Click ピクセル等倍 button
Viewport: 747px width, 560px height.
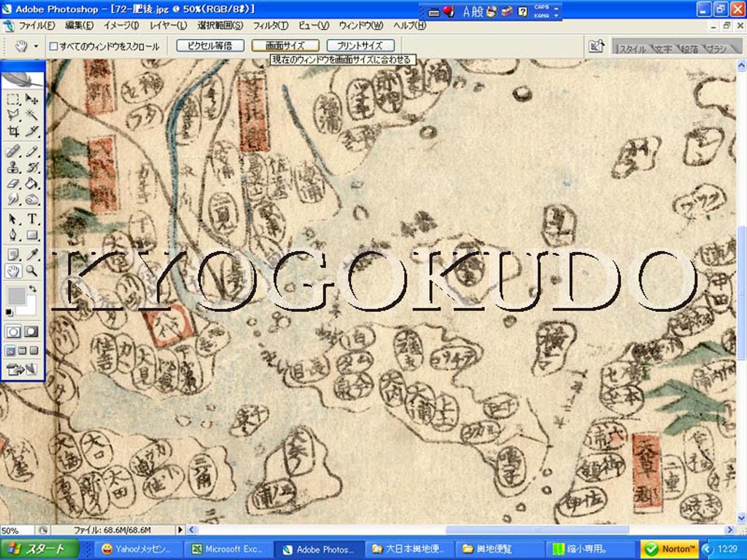[x=210, y=46]
